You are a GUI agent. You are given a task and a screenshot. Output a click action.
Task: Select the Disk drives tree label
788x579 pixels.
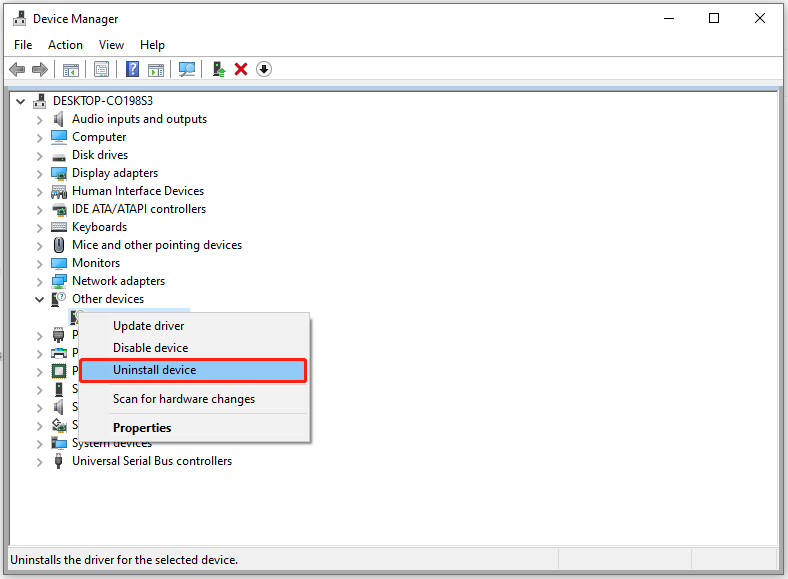(100, 155)
